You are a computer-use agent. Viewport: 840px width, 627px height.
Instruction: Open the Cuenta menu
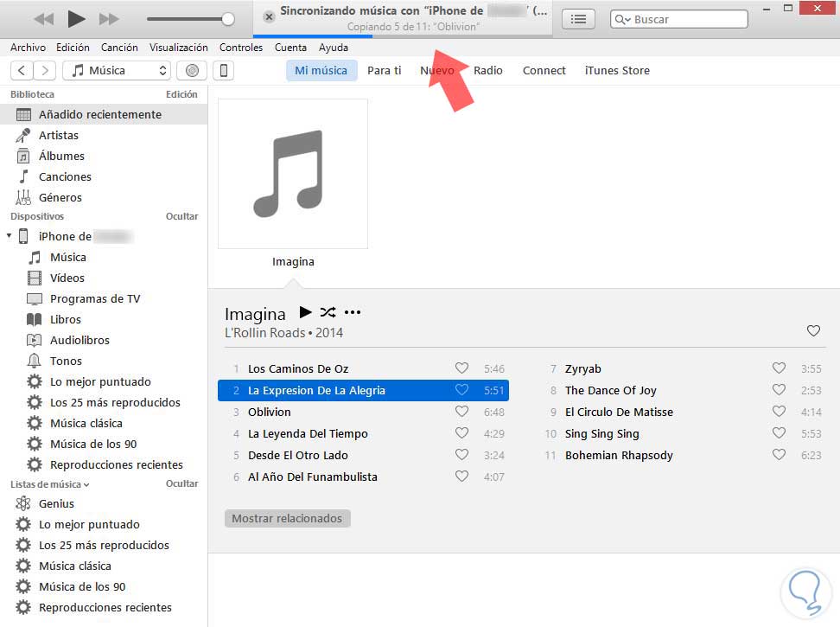pos(290,48)
